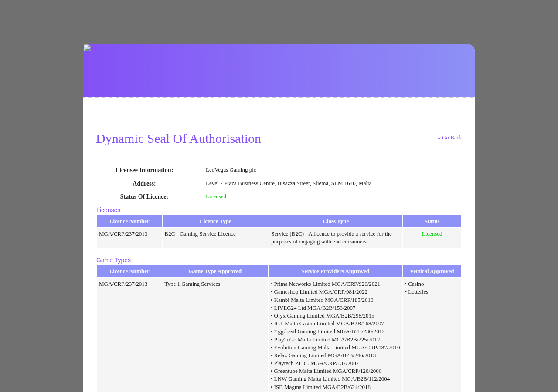Select the LNW Gaming Malta Limited entry
The width and height of the screenshot is (558, 392).
point(330,379)
